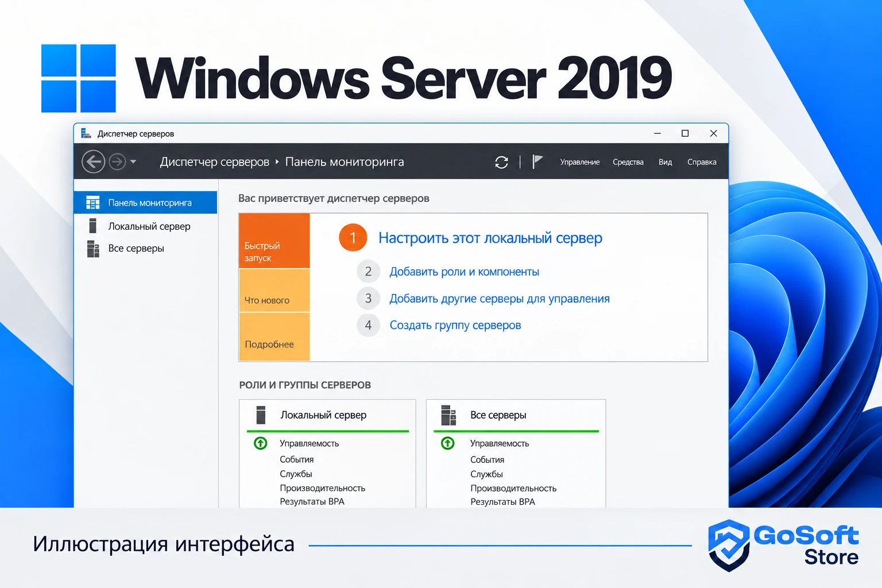Click the Все серверы sidebar icon

tap(93, 249)
